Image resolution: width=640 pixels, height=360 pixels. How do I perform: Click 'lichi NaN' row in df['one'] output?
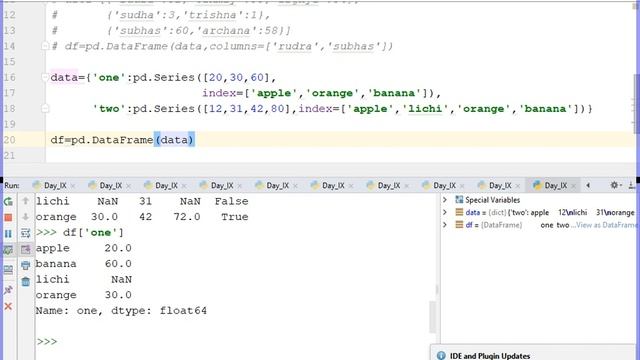(x=84, y=280)
